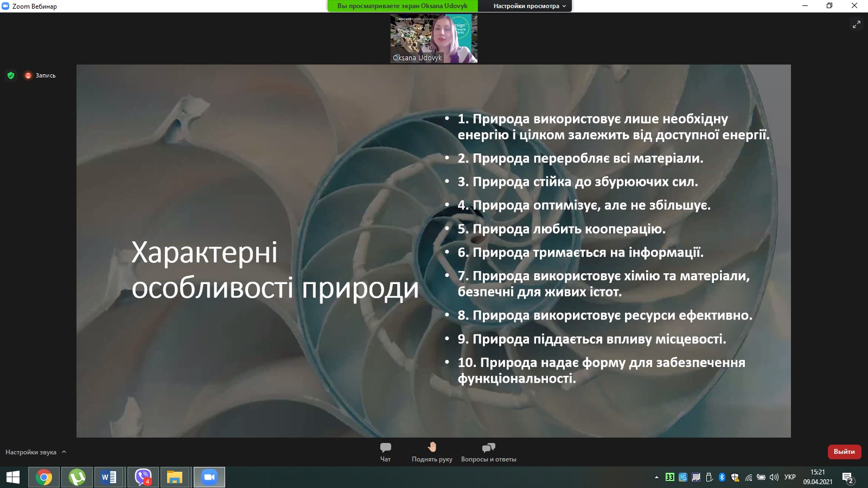Raise your hand in the webinar

coord(432,451)
